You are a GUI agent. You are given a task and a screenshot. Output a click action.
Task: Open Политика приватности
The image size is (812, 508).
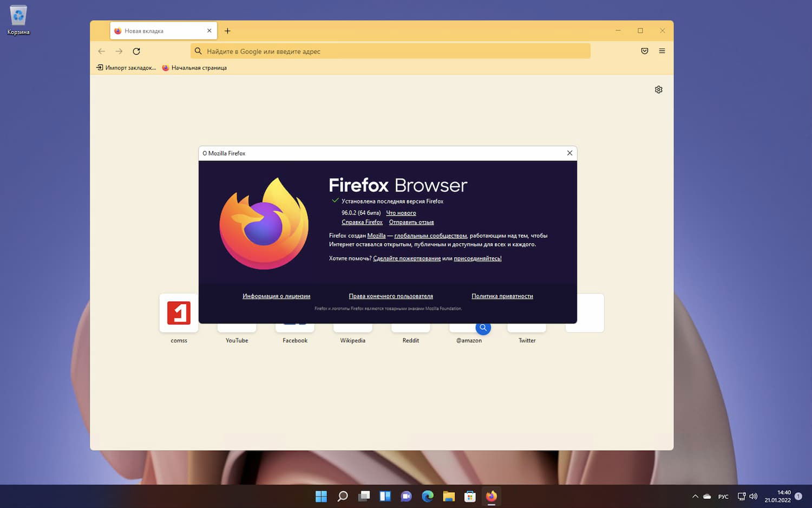(x=502, y=296)
